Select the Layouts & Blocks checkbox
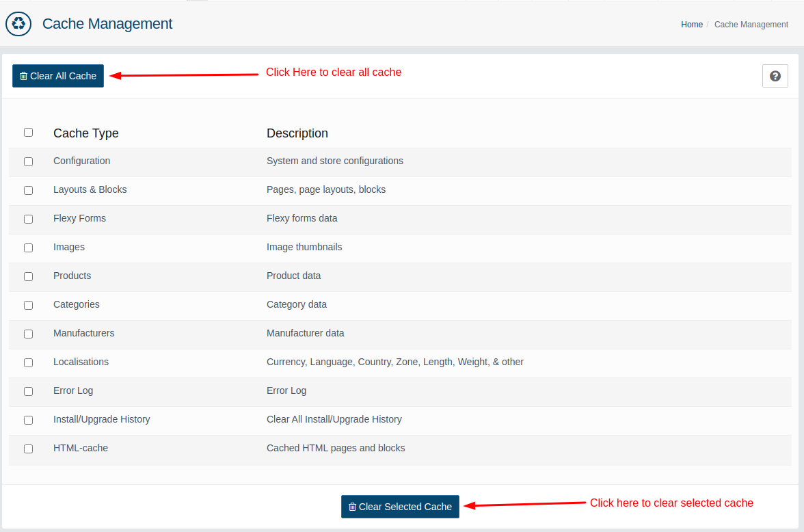 tap(28, 191)
